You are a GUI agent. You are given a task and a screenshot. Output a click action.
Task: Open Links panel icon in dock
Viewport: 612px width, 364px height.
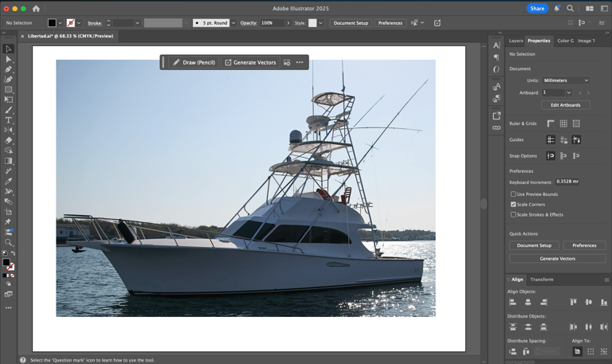pos(496,127)
